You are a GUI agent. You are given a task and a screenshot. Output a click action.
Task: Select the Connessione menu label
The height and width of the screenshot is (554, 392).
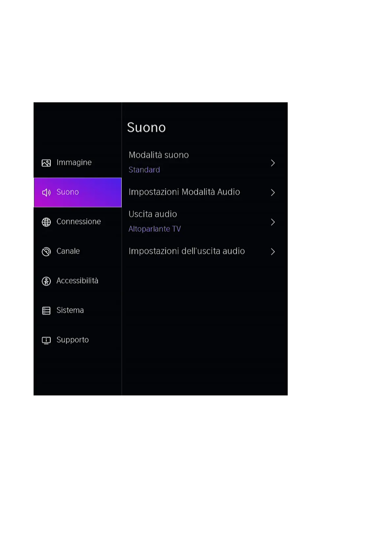[x=79, y=221]
